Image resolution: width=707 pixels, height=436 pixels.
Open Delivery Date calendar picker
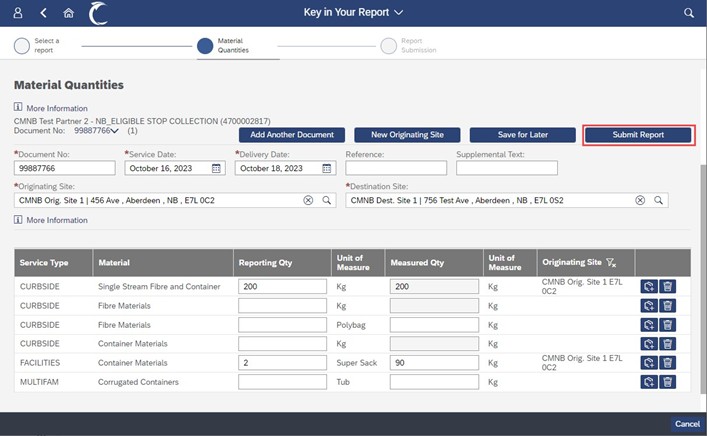pos(326,168)
